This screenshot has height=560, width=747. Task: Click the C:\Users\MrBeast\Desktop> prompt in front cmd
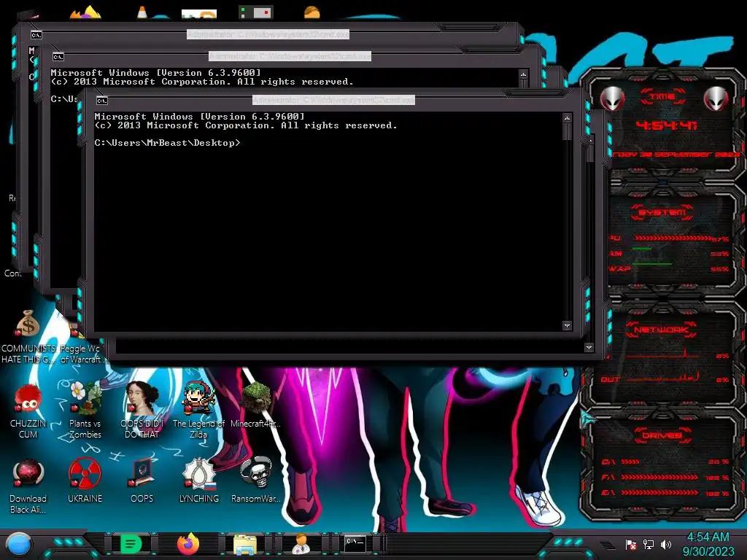pyautogui.click(x=167, y=143)
